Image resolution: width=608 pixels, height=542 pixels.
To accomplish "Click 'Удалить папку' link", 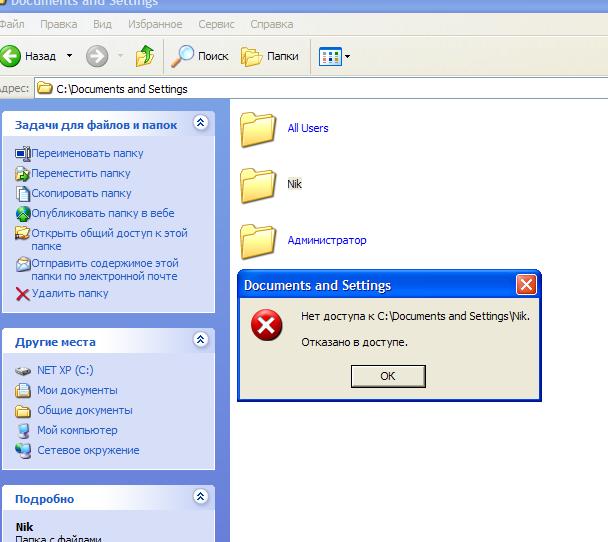I will [x=69, y=293].
